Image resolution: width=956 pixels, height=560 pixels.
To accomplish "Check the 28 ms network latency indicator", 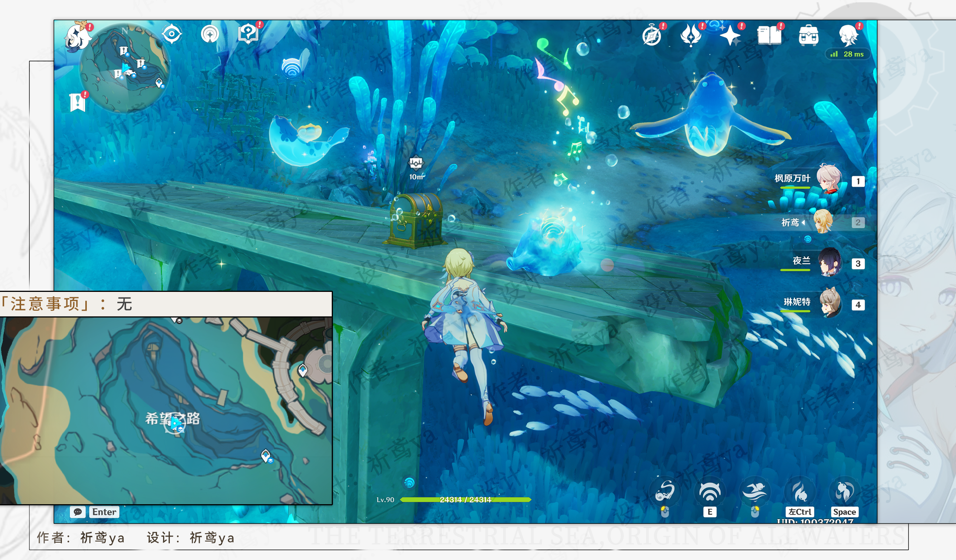I will [x=847, y=54].
